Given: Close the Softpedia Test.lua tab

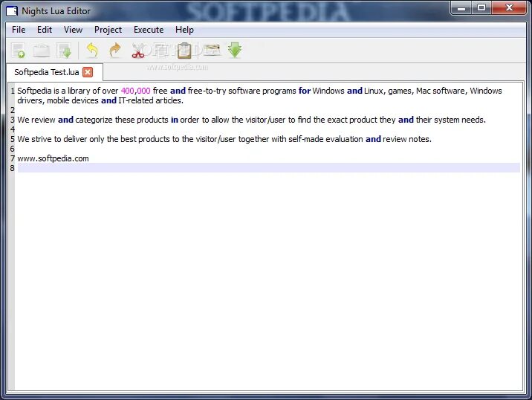Looking at the screenshot, I should (88, 72).
